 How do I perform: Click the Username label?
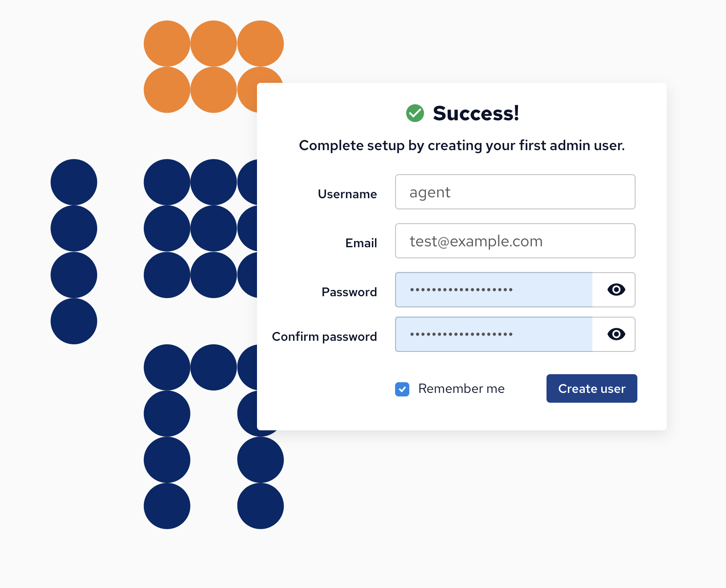click(347, 194)
